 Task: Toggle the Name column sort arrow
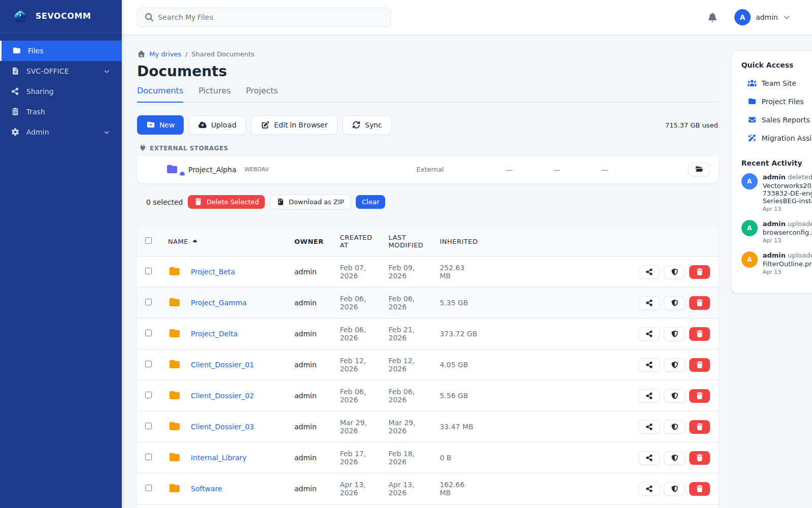tap(196, 240)
